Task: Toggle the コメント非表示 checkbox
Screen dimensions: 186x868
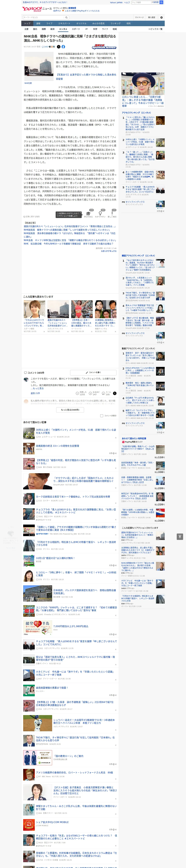Action: click(102, 415)
